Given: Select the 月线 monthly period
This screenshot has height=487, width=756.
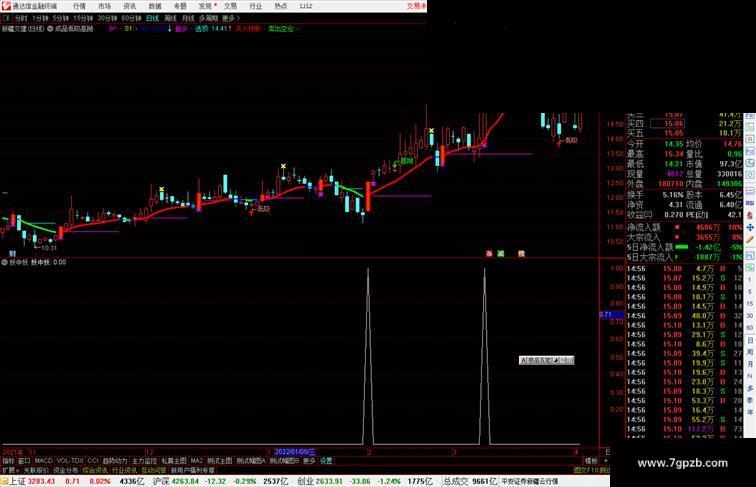Looking at the screenshot, I should (188, 18).
